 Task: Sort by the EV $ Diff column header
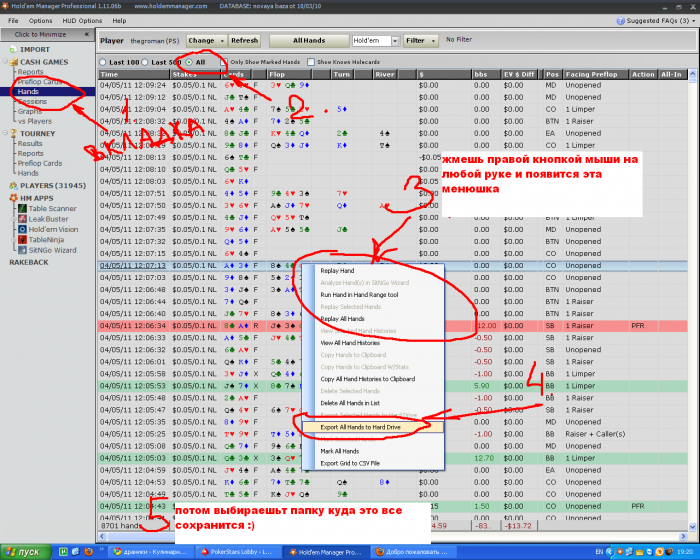click(520, 75)
